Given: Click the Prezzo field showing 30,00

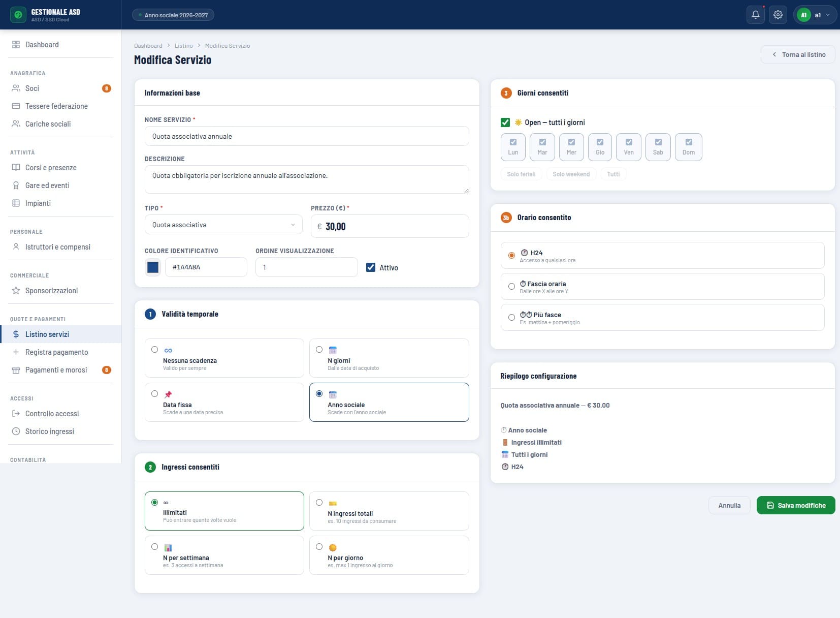Looking at the screenshot, I should tap(390, 226).
